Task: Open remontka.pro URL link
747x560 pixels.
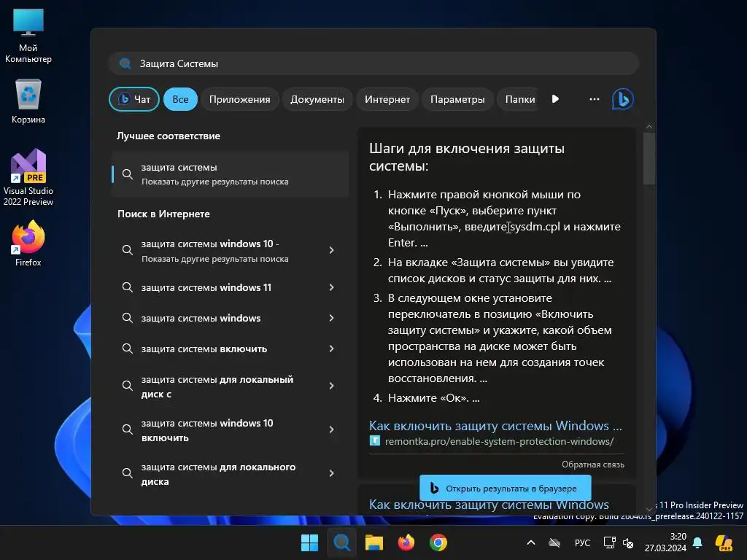Action: (x=499, y=441)
